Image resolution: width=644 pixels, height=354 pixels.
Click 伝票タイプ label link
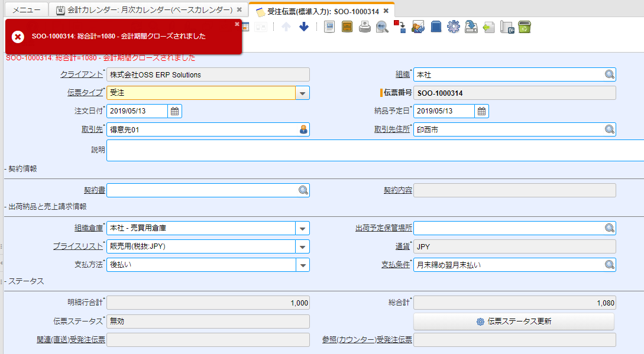[x=85, y=93]
